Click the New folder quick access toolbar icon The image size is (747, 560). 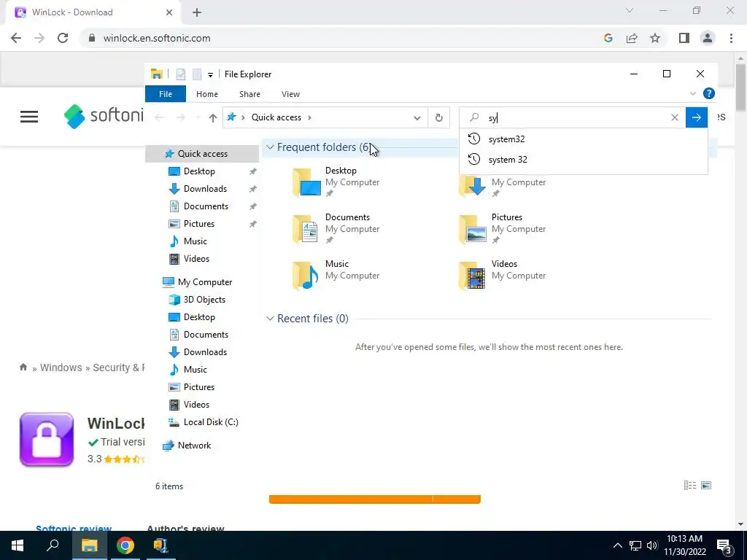pyautogui.click(x=197, y=74)
